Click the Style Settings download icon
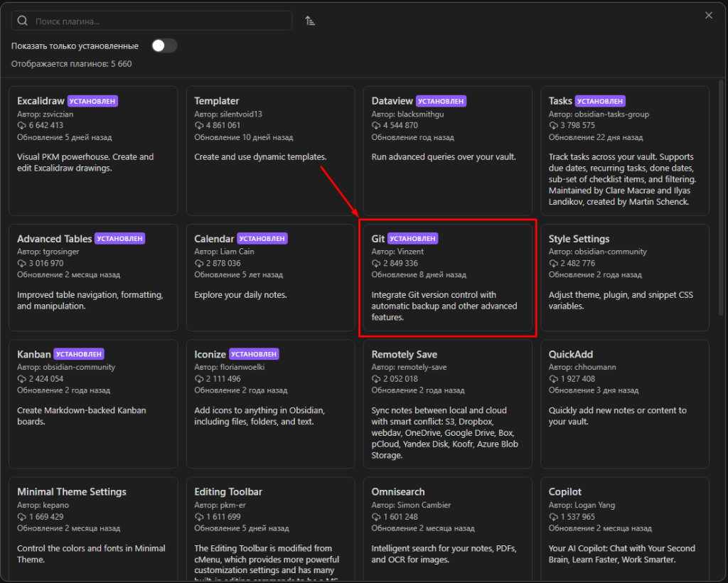Screen dimensions: 728x583 tap(553, 263)
